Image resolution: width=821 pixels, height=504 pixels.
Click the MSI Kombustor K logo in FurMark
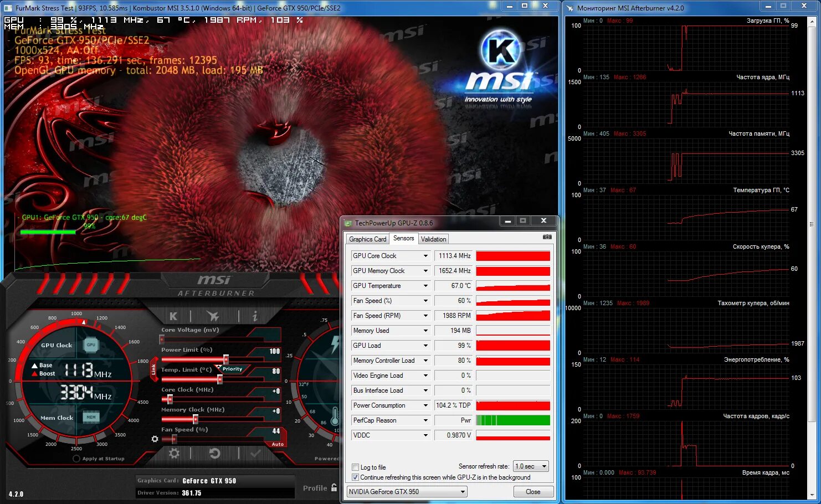pos(501,50)
